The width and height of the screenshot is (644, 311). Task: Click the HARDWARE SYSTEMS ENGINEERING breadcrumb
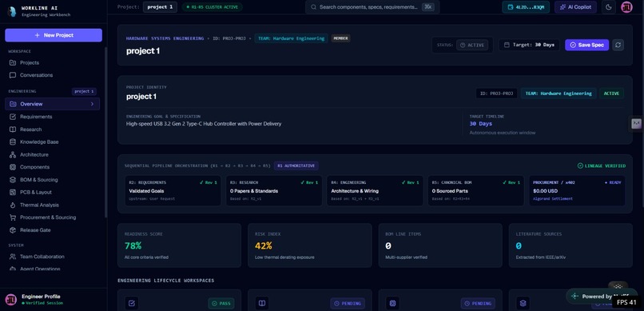165,38
